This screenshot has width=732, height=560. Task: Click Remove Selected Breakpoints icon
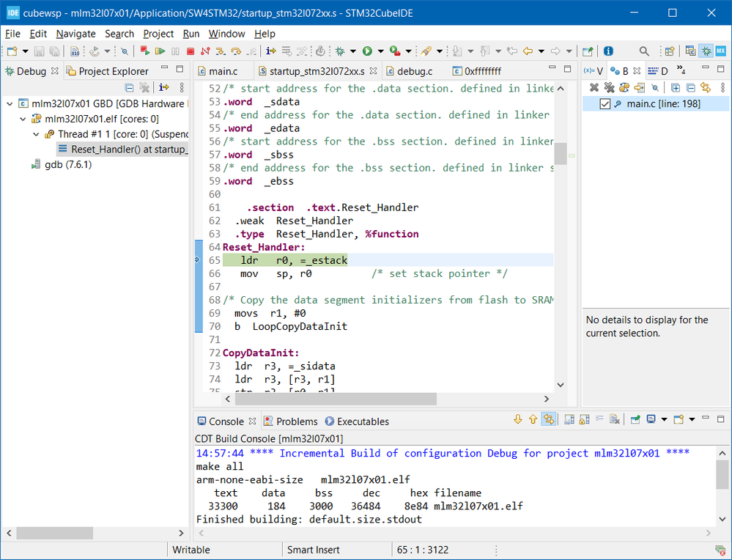click(x=594, y=87)
